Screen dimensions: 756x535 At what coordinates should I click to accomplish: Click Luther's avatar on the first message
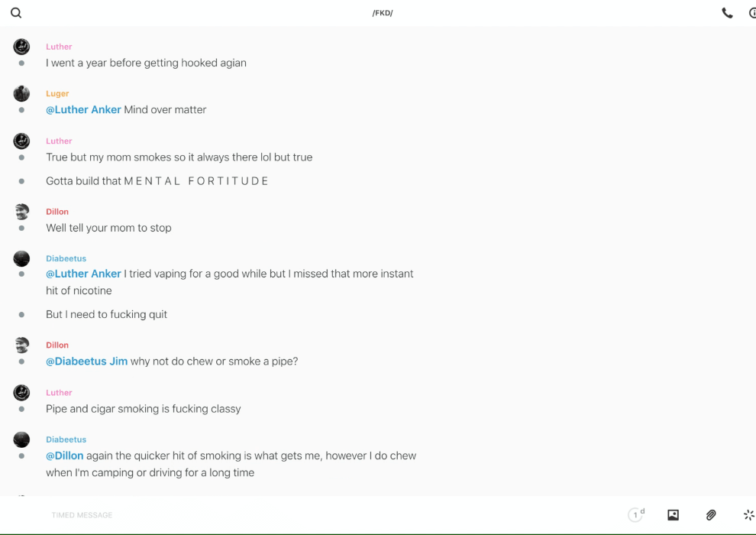(x=21, y=47)
